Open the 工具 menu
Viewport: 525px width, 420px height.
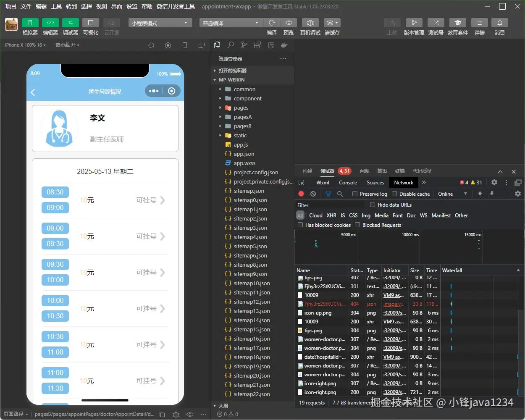[56, 6]
